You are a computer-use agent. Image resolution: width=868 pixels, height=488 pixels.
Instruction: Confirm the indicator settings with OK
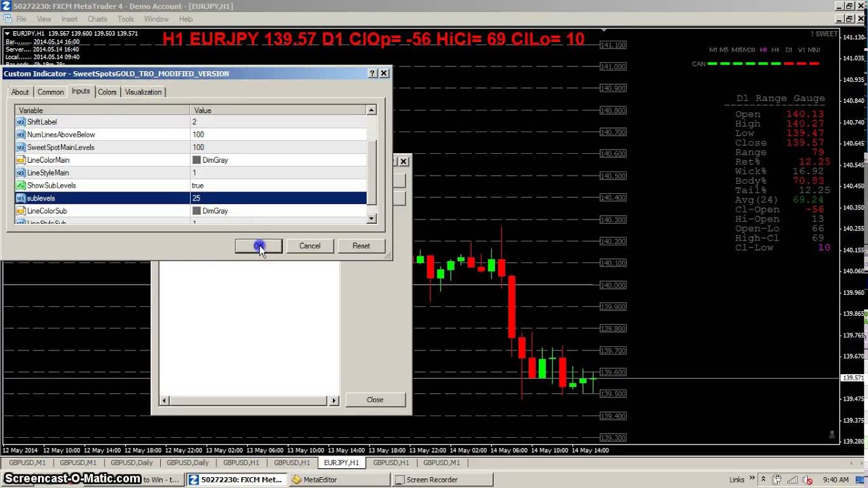[x=258, y=246]
